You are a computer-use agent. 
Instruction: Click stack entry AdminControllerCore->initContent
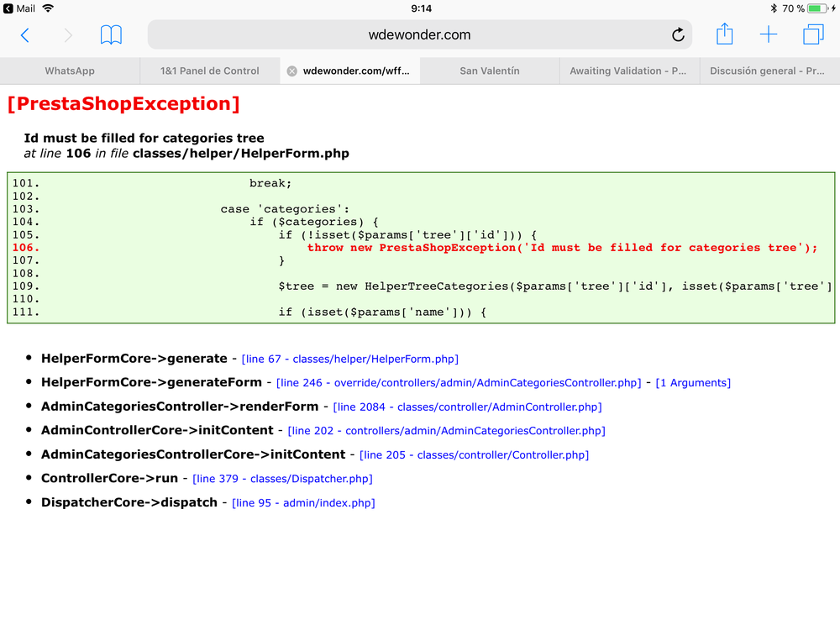pyautogui.click(x=157, y=430)
